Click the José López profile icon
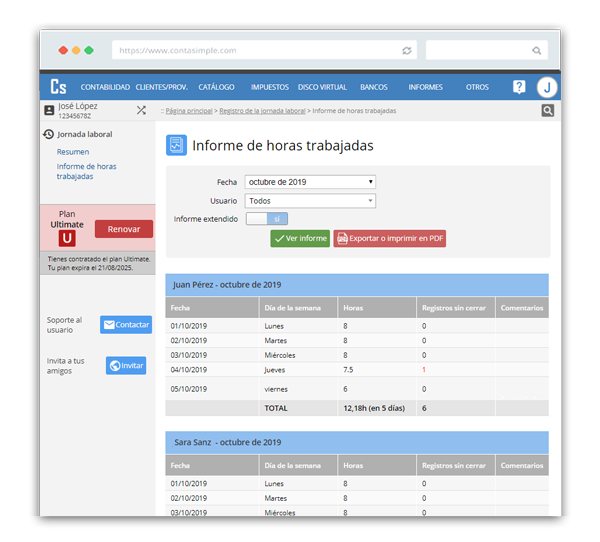The height and width of the screenshot is (542, 600). tap(49, 110)
